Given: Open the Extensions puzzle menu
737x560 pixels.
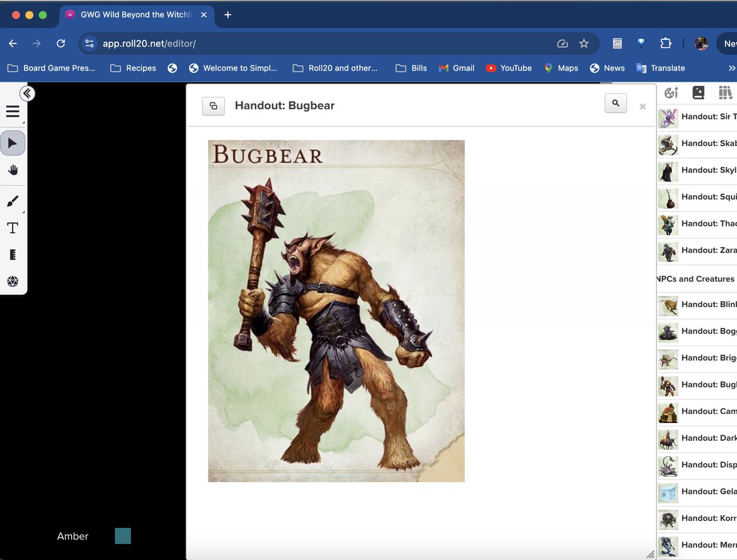Looking at the screenshot, I should (x=666, y=44).
